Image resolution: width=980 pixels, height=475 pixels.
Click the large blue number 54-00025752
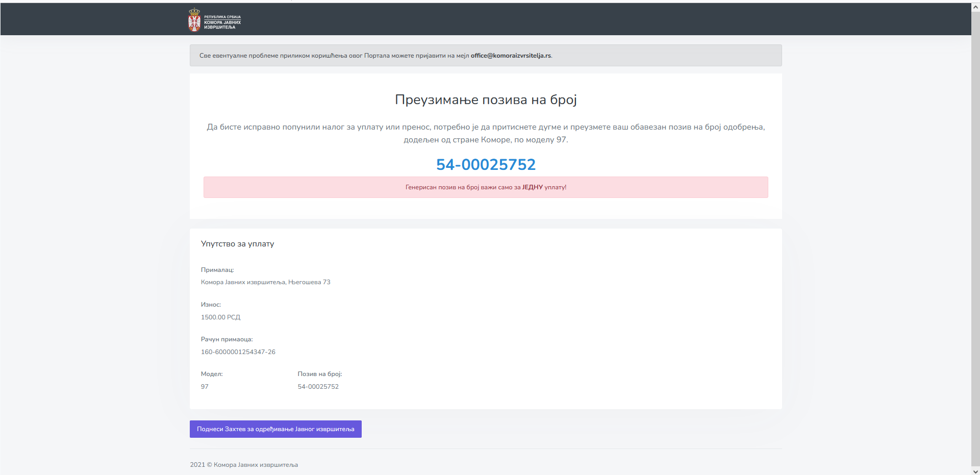(x=486, y=164)
